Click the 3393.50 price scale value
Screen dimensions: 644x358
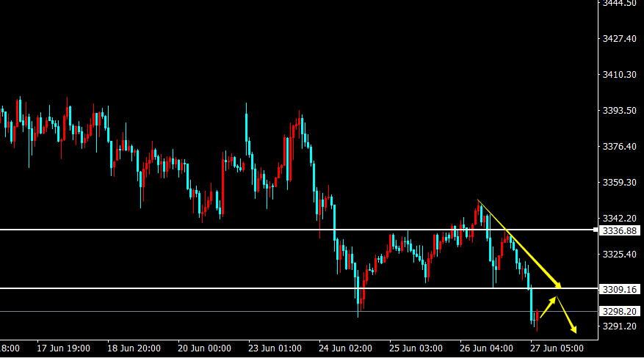[619, 110]
